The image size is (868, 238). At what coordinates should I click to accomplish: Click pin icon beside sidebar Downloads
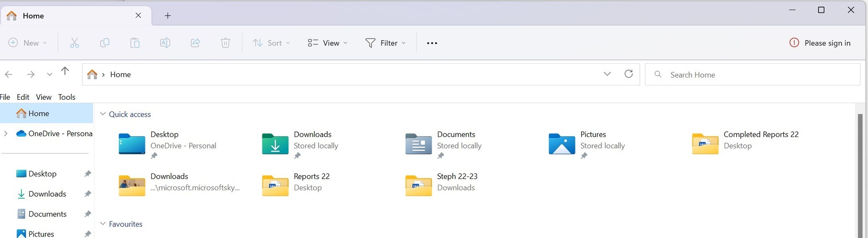88,194
